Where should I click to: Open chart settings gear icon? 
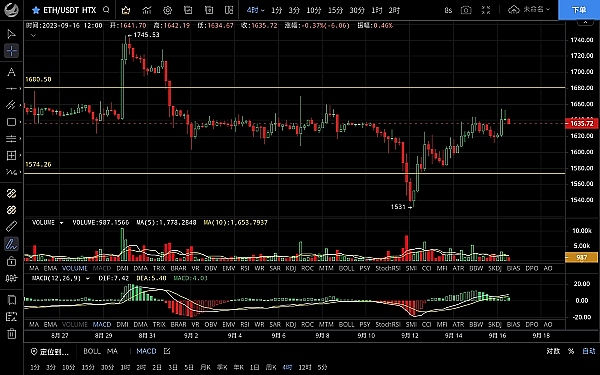click(x=168, y=10)
